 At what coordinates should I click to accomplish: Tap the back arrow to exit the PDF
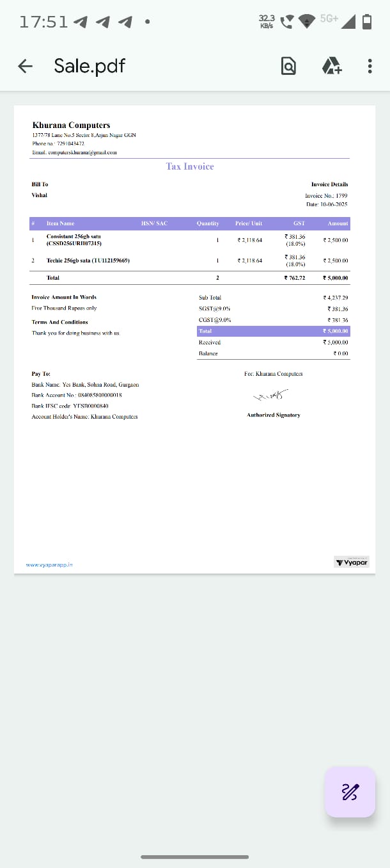[x=25, y=66]
